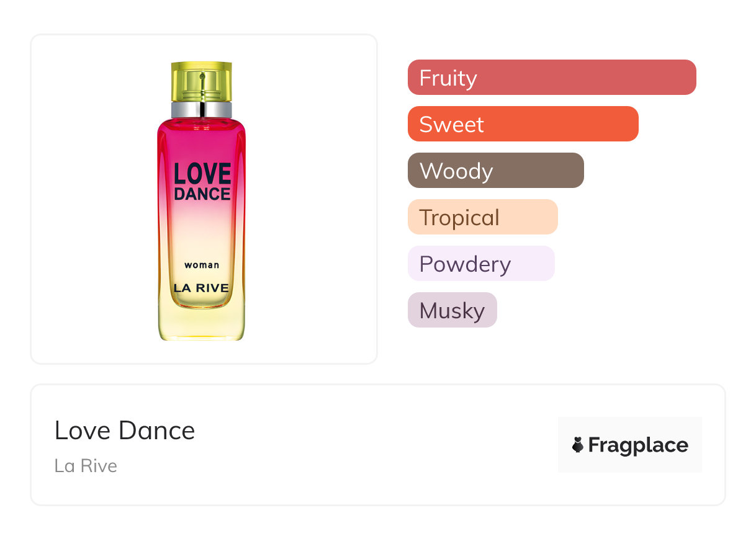The image size is (756, 536).
Task: Select the Fruity accord bar
Action: (551, 78)
